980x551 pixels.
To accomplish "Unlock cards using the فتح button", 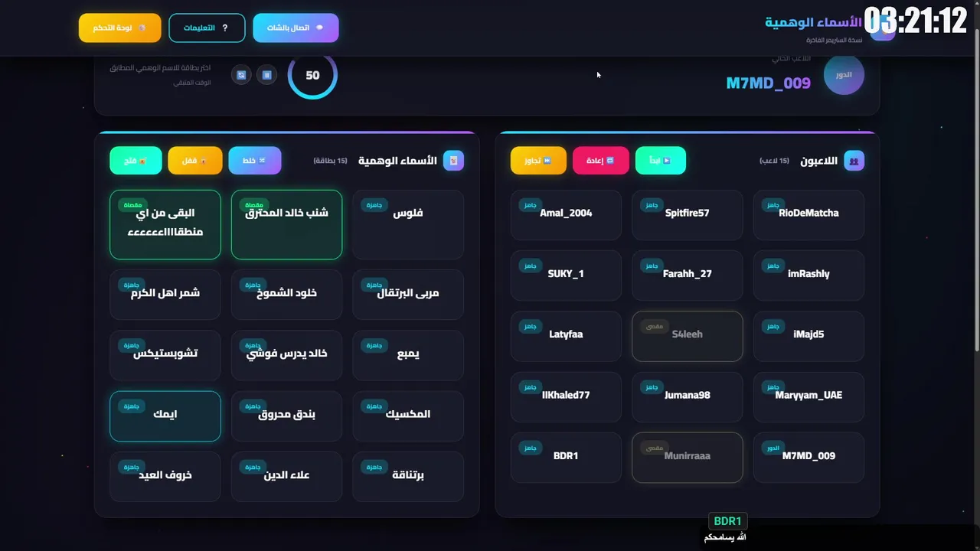I will (x=136, y=161).
